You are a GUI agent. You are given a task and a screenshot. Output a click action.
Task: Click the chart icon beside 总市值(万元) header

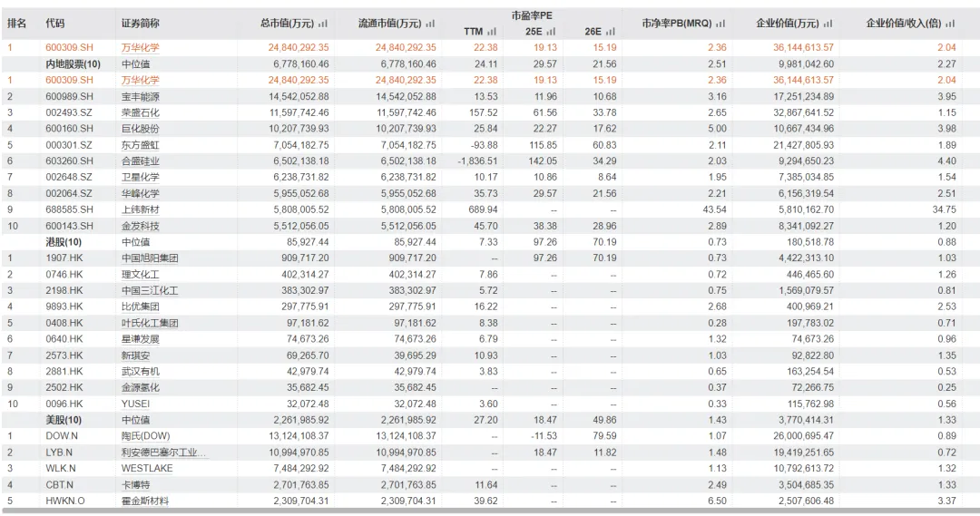coord(322,24)
